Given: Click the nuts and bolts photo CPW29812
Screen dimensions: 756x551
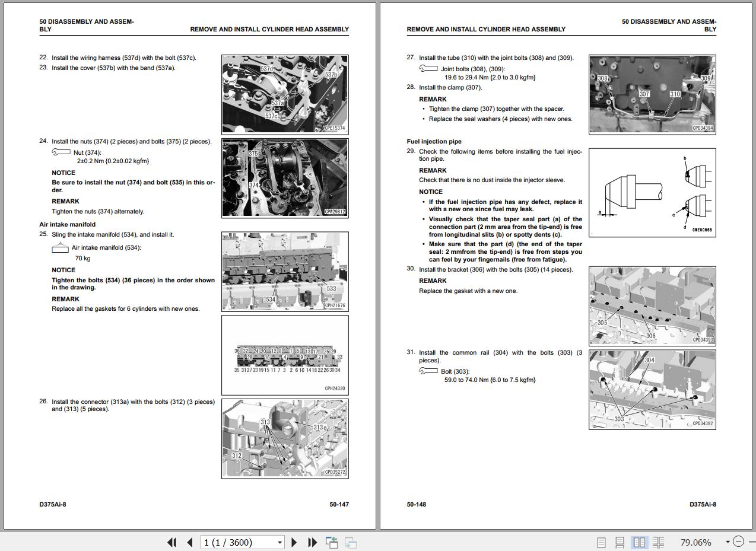Looking at the screenshot, I should click(x=285, y=178).
